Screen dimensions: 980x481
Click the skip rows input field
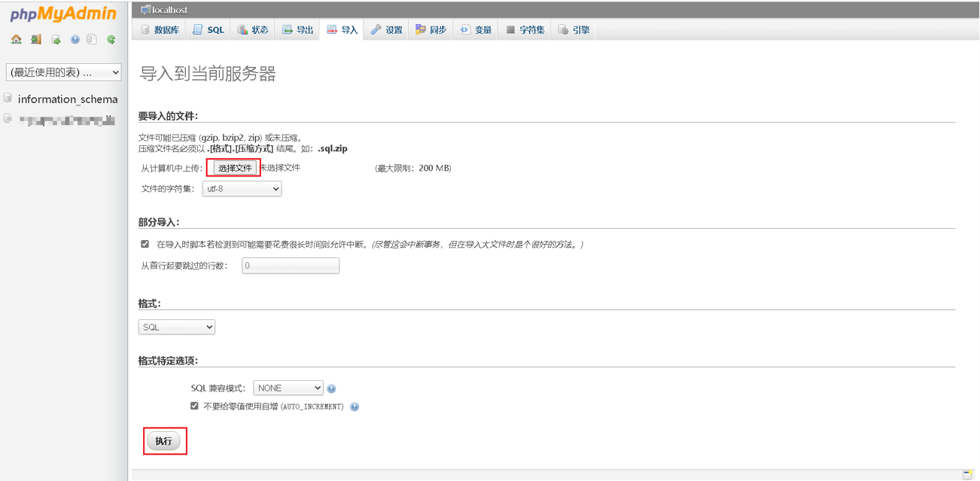coord(290,265)
